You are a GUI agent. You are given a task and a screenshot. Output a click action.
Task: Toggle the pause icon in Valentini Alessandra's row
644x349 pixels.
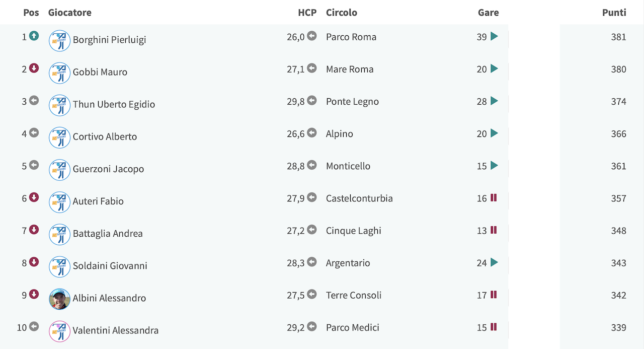[x=494, y=326]
